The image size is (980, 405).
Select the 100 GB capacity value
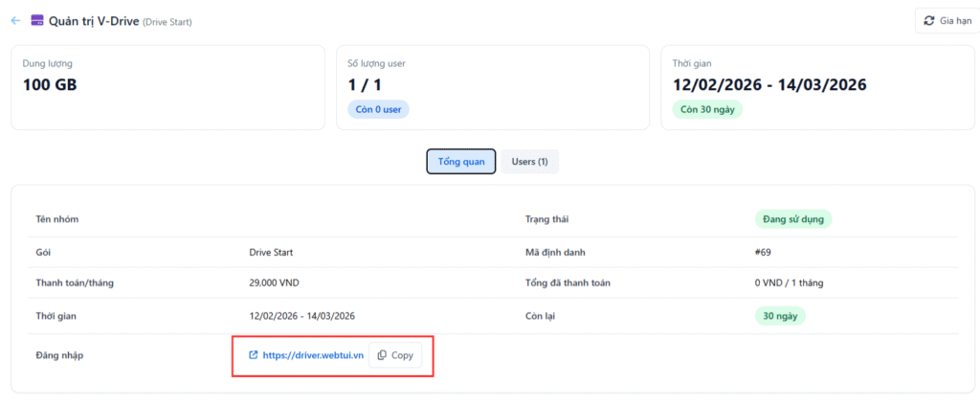coord(50,84)
